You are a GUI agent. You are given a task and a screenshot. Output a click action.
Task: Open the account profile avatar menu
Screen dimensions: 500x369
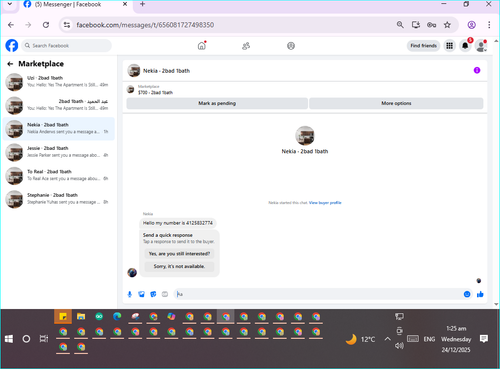click(x=481, y=46)
